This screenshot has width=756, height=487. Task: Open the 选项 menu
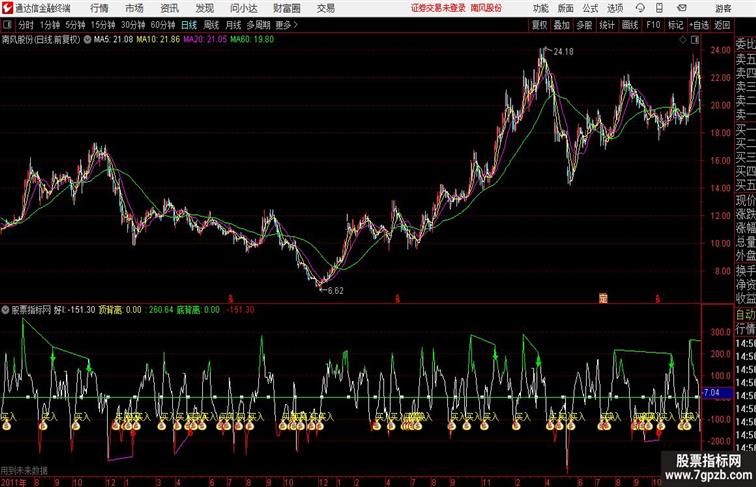tap(615, 8)
